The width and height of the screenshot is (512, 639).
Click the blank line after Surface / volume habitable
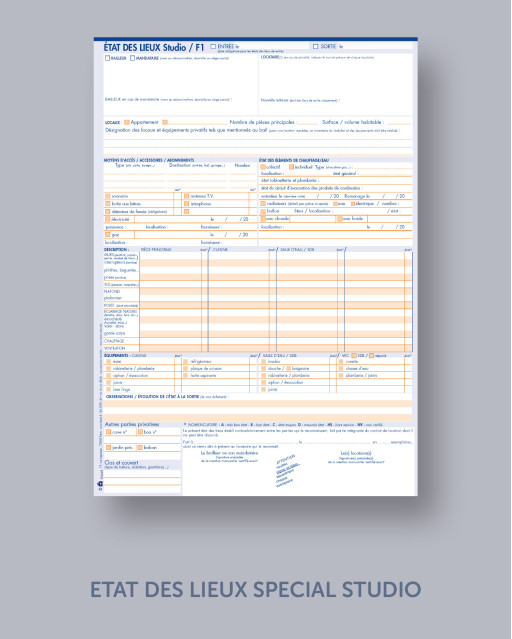(x=399, y=123)
